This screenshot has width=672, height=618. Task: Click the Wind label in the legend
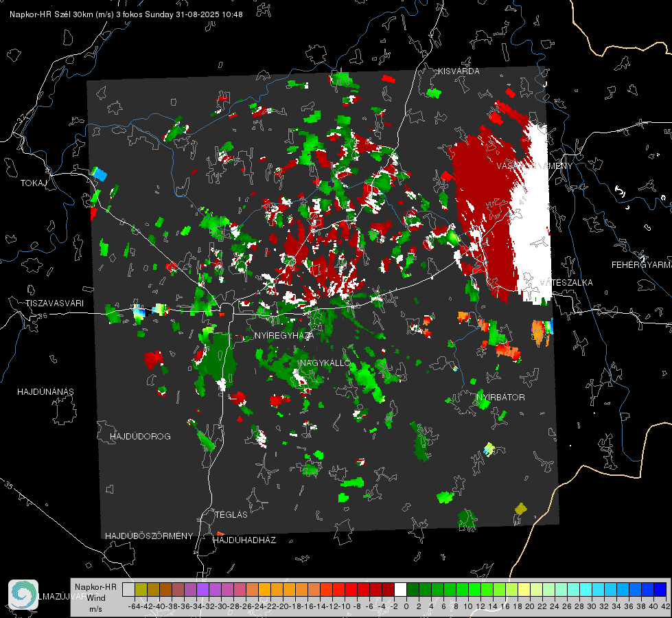pos(96,597)
